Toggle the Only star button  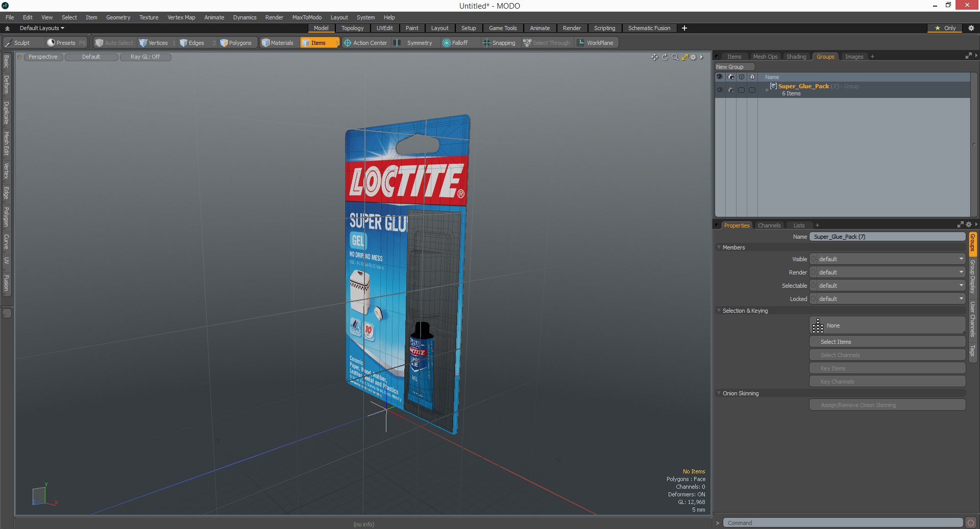[x=945, y=28]
